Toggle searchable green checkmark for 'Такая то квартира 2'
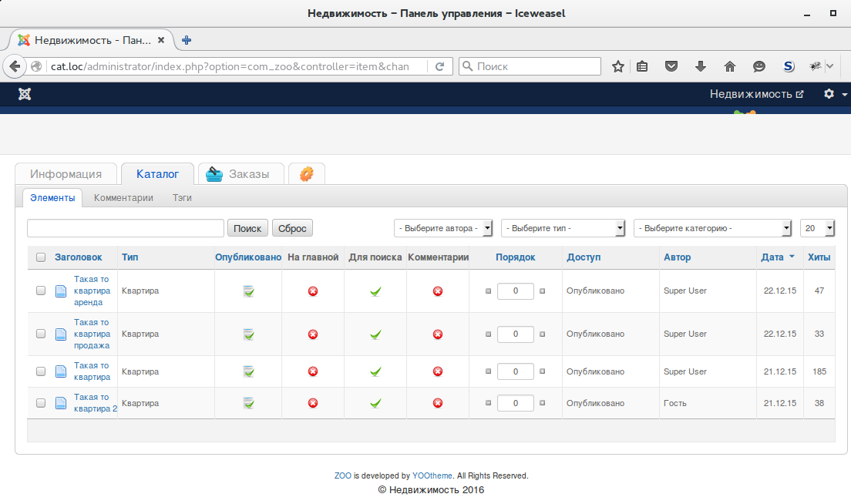Viewport: 851px width, 504px height. click(375, 403)
